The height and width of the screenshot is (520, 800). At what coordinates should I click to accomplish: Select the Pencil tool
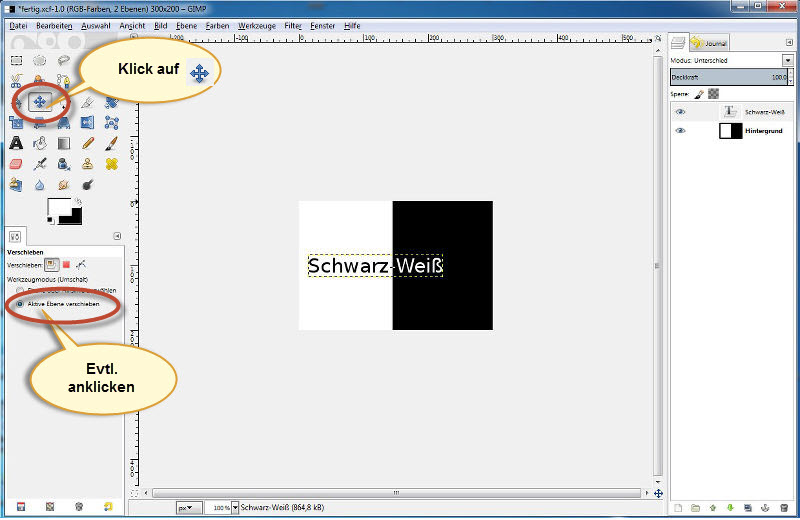click(87, 144)
